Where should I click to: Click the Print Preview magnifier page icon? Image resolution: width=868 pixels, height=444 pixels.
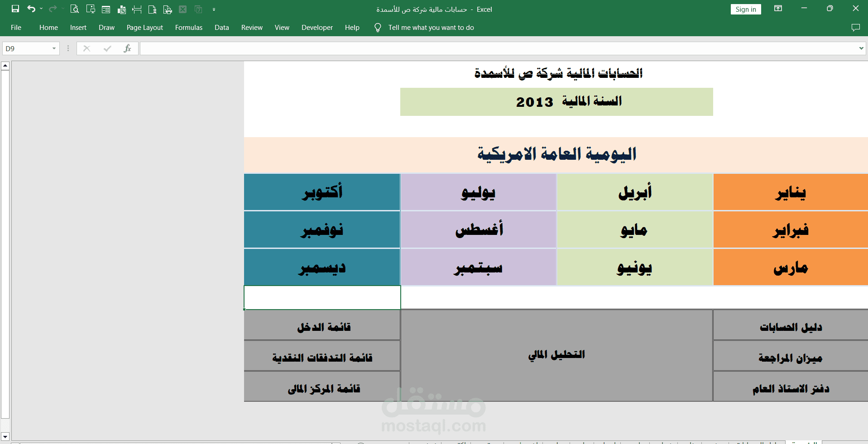75,9
